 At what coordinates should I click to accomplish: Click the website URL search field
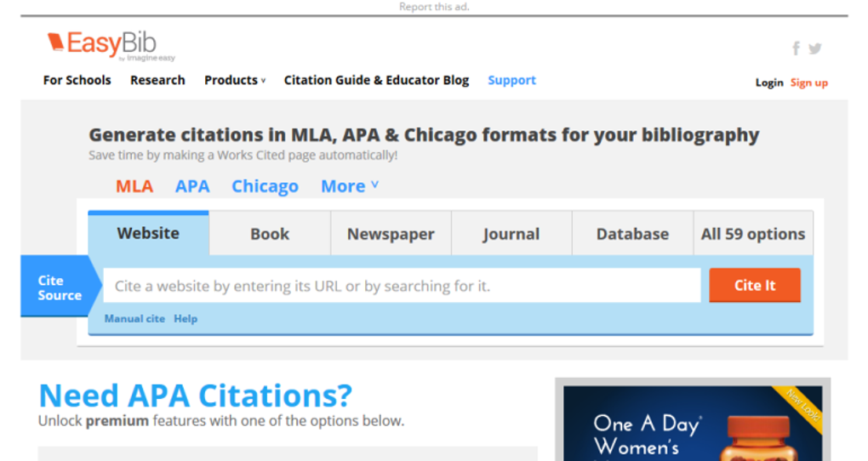click(x=402, y=286)
